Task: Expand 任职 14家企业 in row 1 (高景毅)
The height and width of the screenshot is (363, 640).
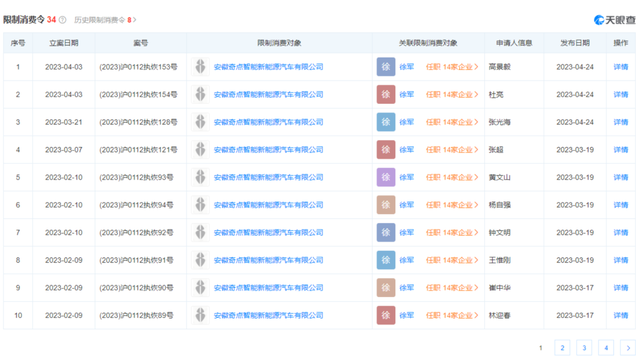Action: point(452,67)
